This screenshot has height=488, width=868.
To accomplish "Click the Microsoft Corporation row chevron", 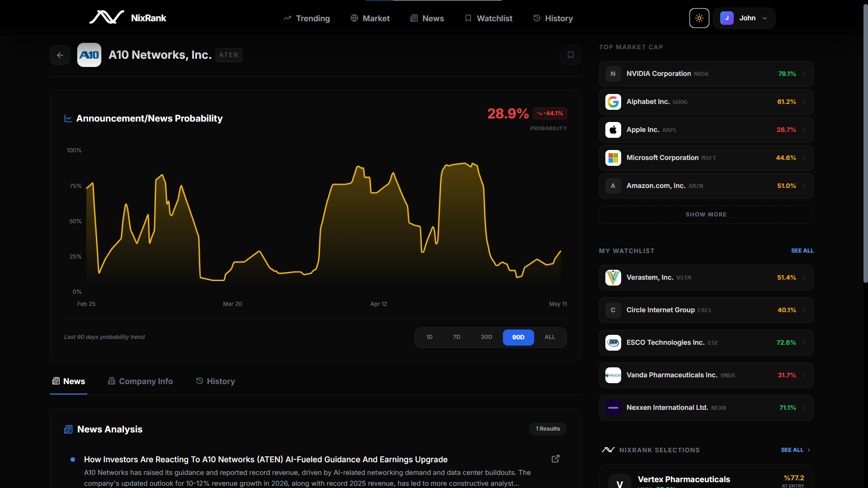I will click(804, 158).
